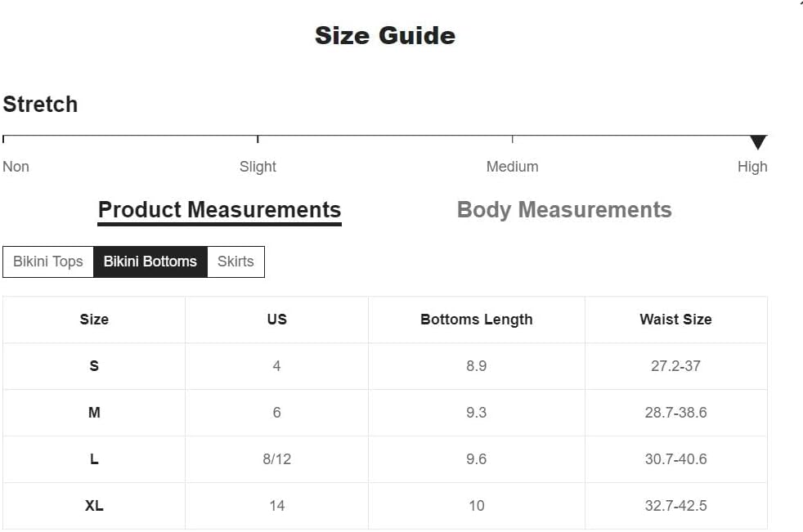Open the Body Measurements tab

pos(564,210)
